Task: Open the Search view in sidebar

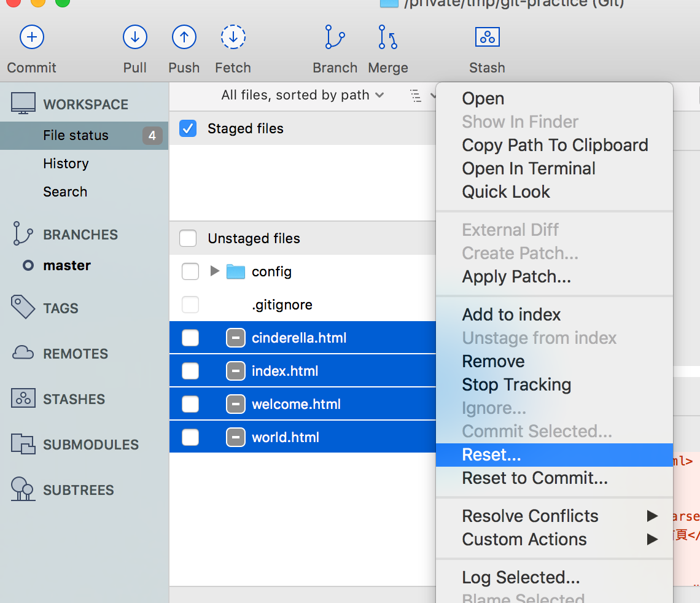Action: pyautogui.click(x=65, y=192)
